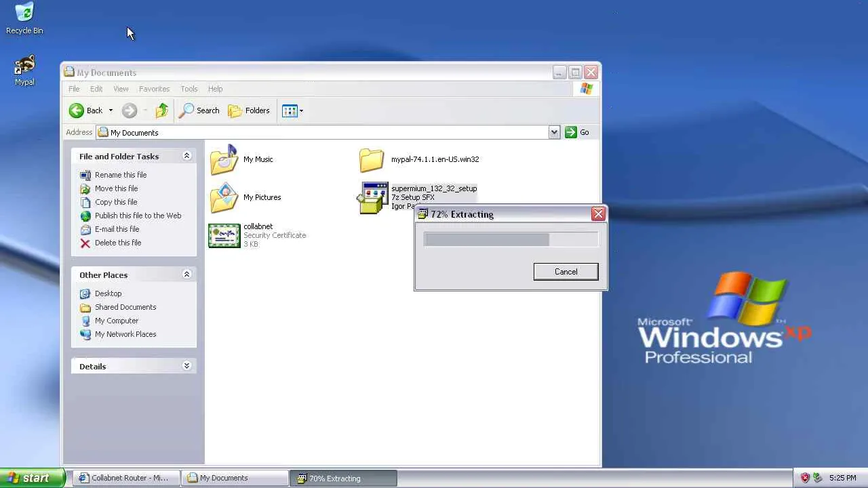Click the red Security Center shield tray icon

point(805,478)
